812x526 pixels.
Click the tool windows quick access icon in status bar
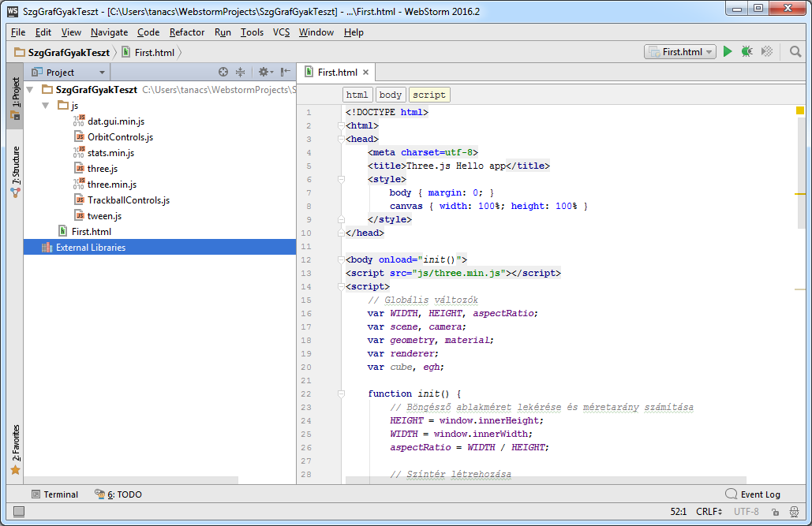(x=19, y=512)
